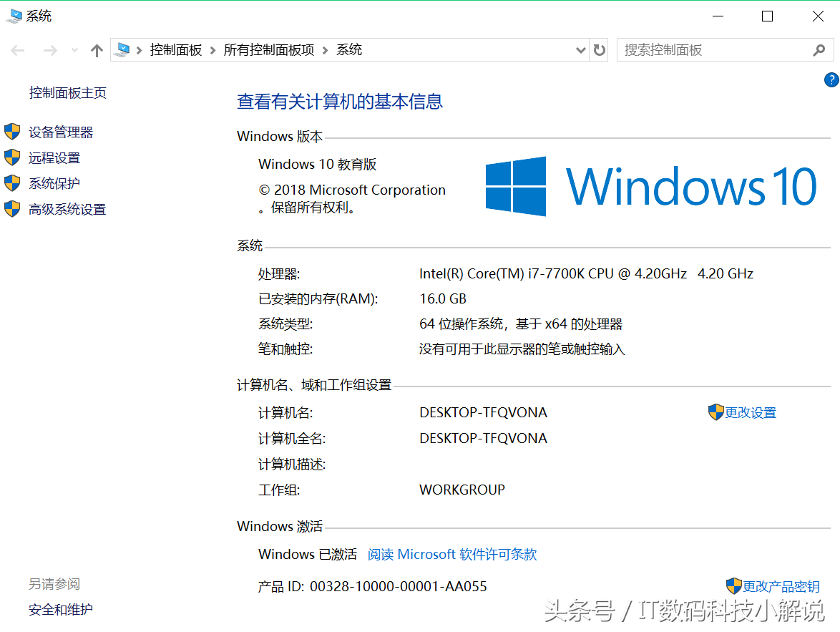840x632 pixels.
Task: Select 64 位操作系统 system type text
Action: click(x=521, y=324)
